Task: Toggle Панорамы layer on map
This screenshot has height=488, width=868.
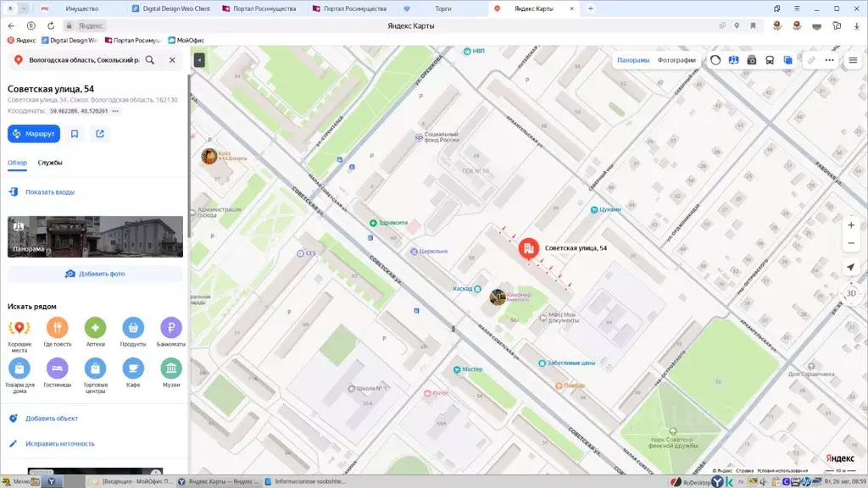Action: (x=633, y=60)
